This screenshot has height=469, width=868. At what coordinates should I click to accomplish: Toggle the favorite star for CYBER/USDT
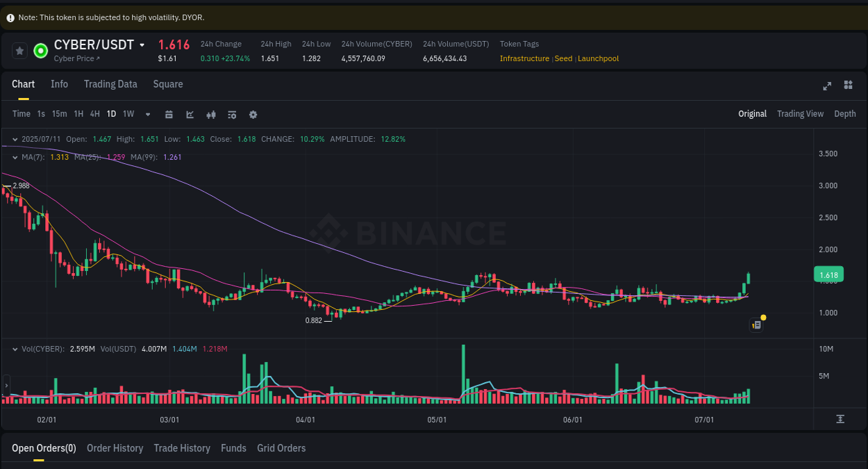19,50
